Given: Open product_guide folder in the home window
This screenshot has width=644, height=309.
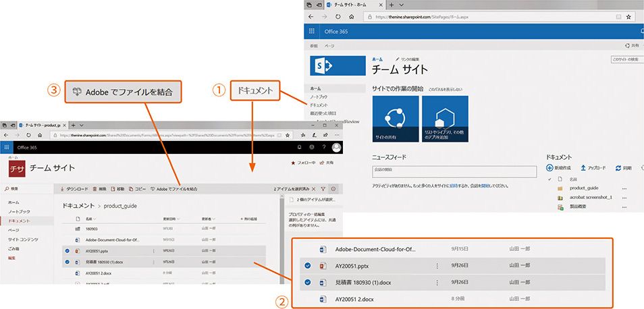Looking at the screenshot, I should point(584,188).
